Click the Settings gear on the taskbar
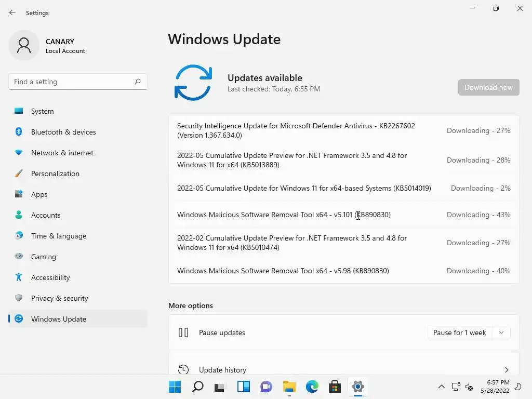Viewport: 532px width, 399px height. pos(357,387)
